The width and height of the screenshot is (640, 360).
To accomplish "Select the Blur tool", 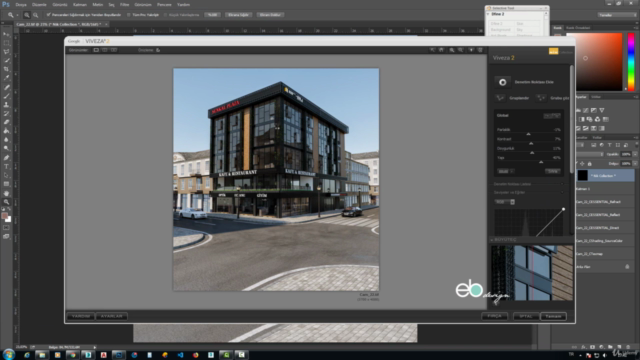I will click(6, 140).
